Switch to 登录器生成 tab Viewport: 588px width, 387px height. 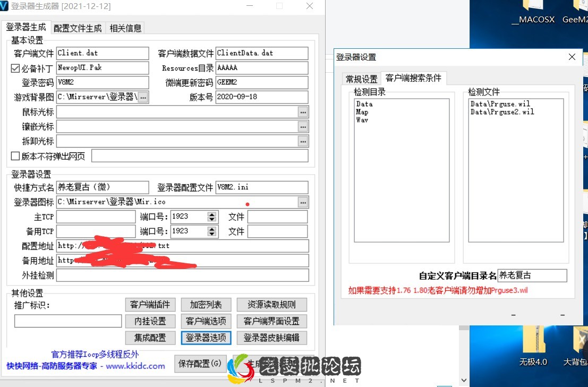26,27
